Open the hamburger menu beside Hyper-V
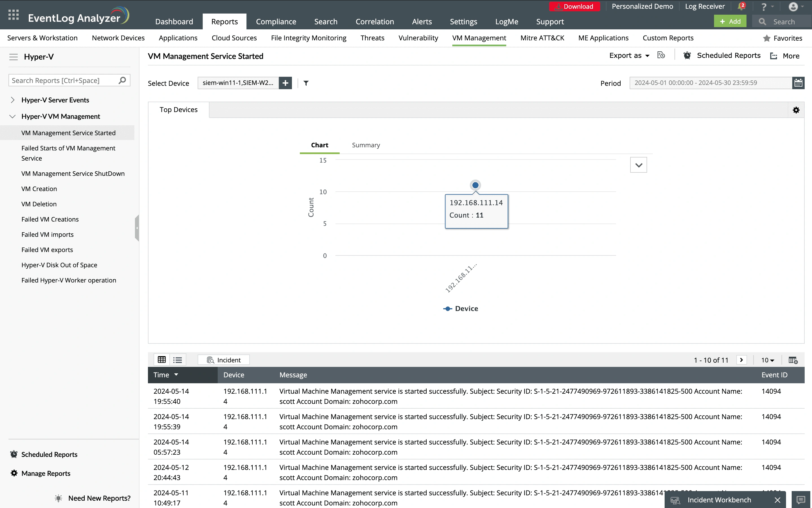 (14, 57)
